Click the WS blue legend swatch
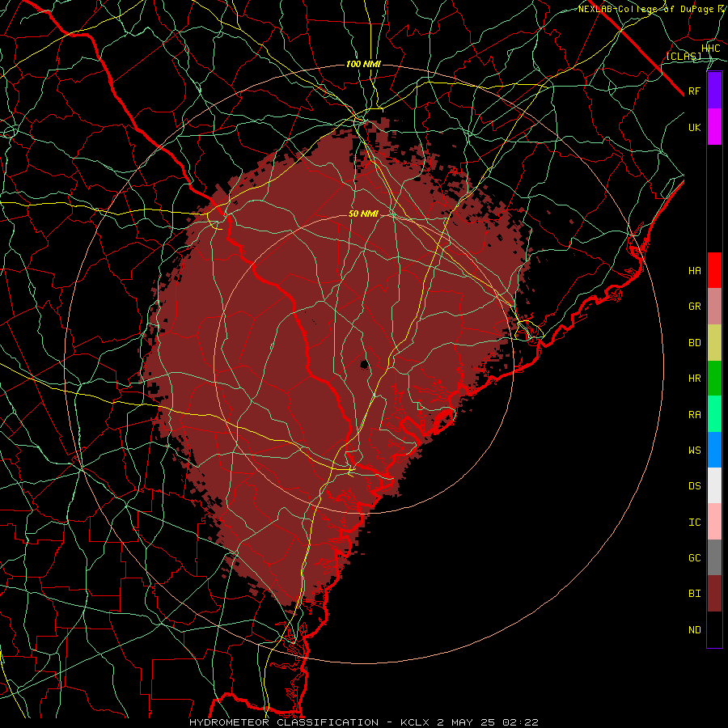728x728 pixels. (x=714, y=450)
